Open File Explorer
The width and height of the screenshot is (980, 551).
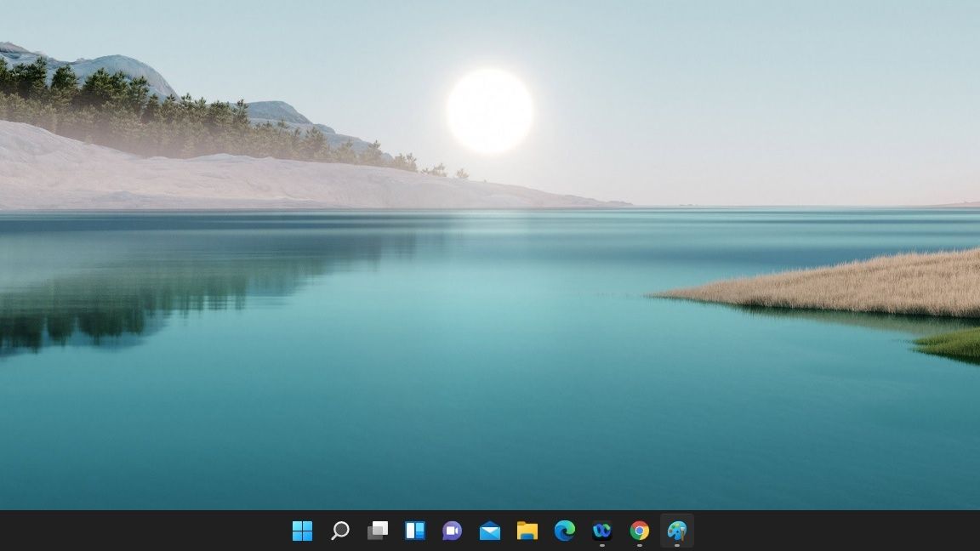click(526, 531)
